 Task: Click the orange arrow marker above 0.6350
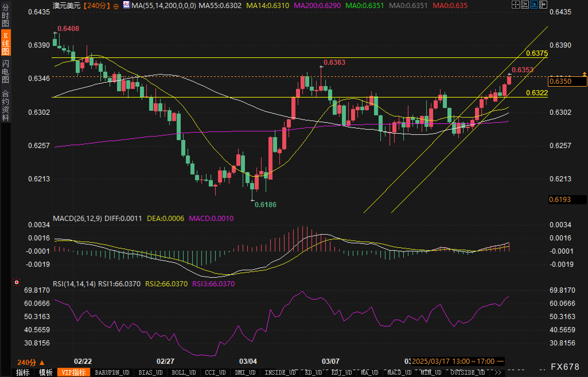(585, 74)
